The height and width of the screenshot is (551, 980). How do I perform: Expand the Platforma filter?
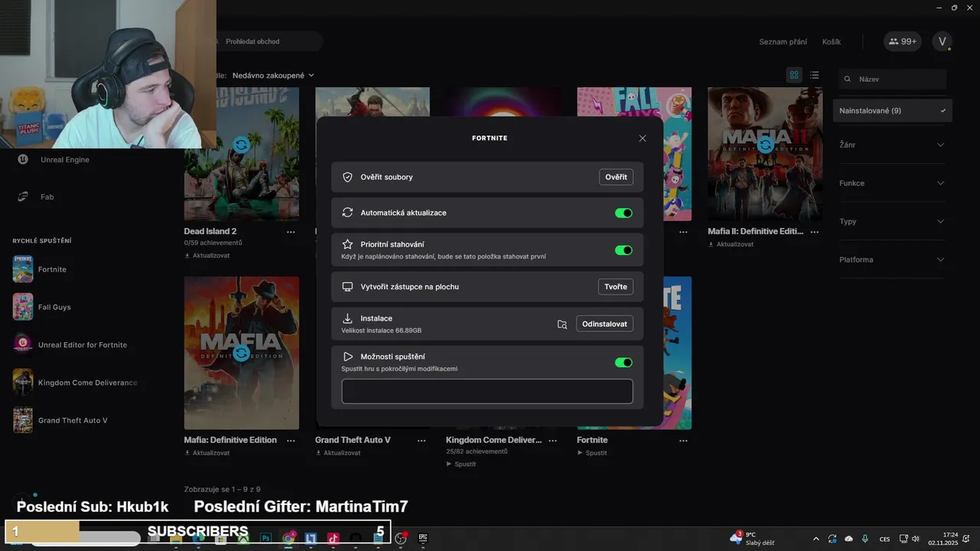(x=892, y=259)
